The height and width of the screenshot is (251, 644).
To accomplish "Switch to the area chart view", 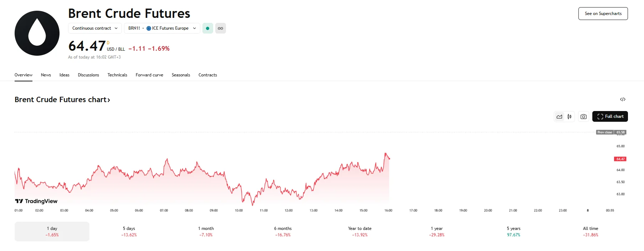I will [x=559, y=116].
